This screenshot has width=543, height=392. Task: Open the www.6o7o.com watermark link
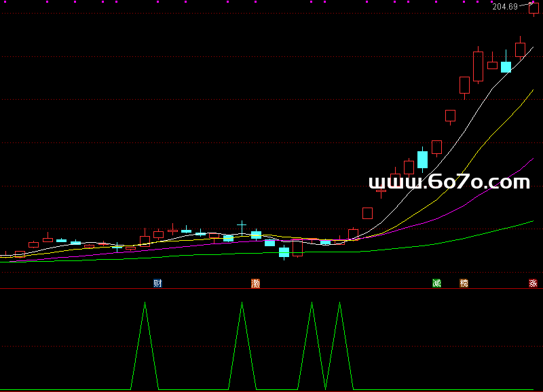click(449, 182)
